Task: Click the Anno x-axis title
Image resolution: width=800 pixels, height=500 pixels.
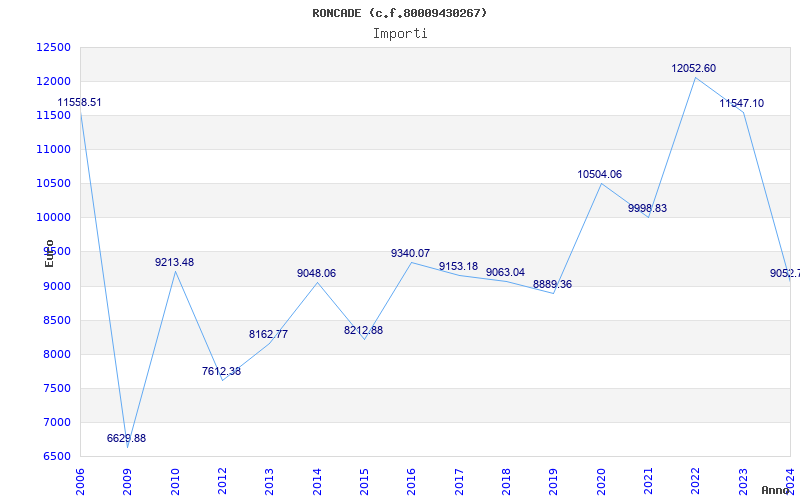Action: 775,490
